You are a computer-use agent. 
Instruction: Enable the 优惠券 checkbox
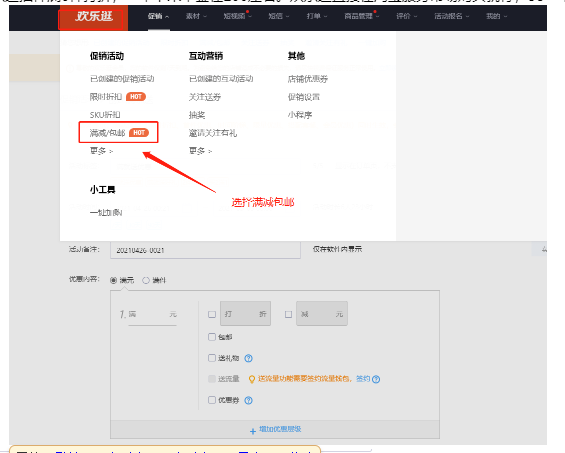click(212, 400)
